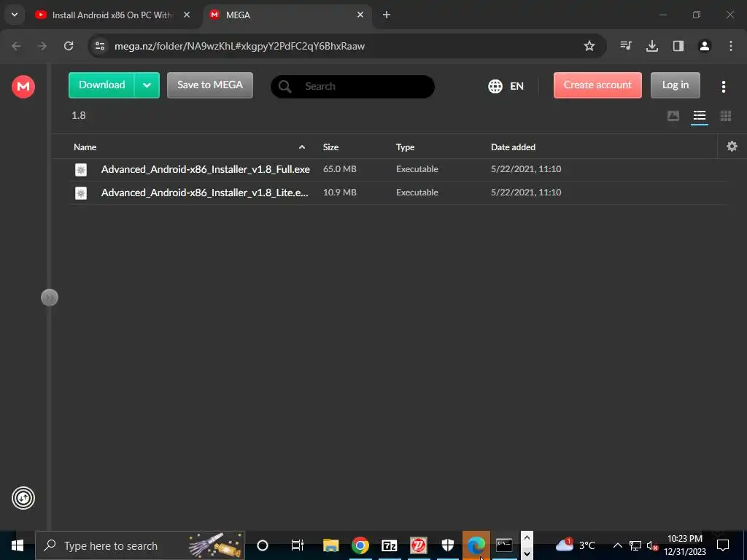The height and width of the screenshot is (560, 747).
Task: Click the mega.nz address bar URL
Action: 239,46
